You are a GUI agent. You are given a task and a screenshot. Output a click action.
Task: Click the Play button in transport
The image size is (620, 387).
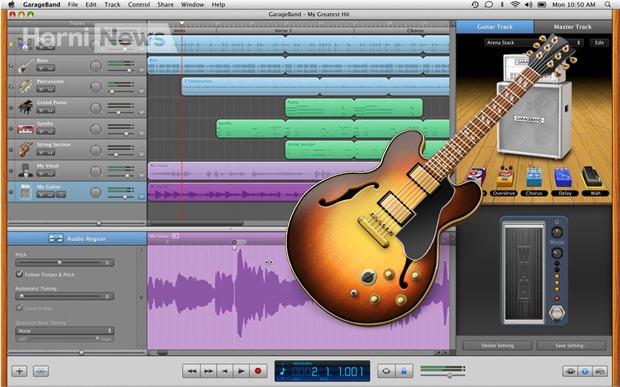(x=241, y=371)
